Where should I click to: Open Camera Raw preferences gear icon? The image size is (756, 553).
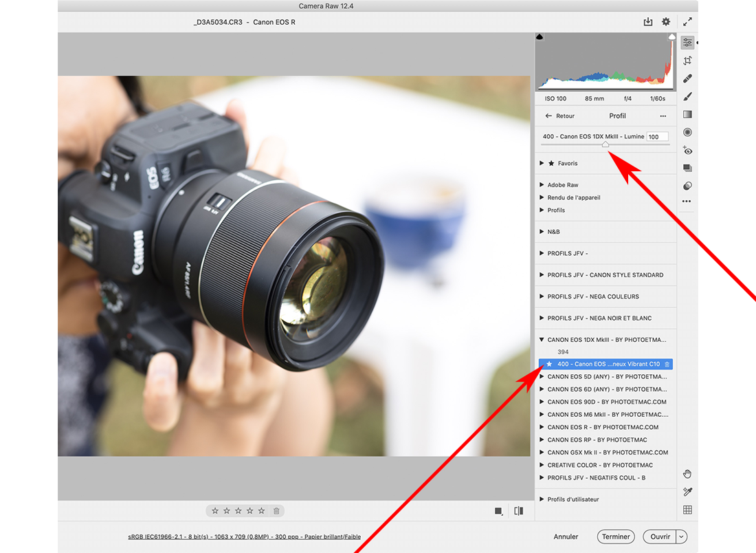(666, 22)
